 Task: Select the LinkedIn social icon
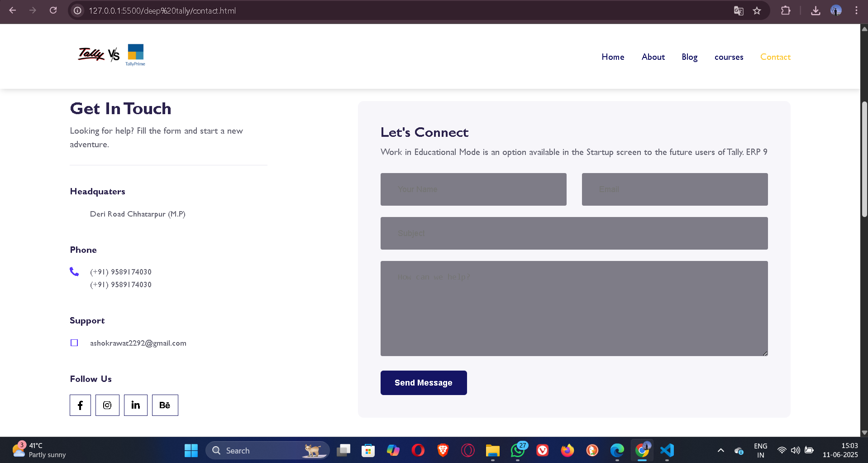coord(135,405)
